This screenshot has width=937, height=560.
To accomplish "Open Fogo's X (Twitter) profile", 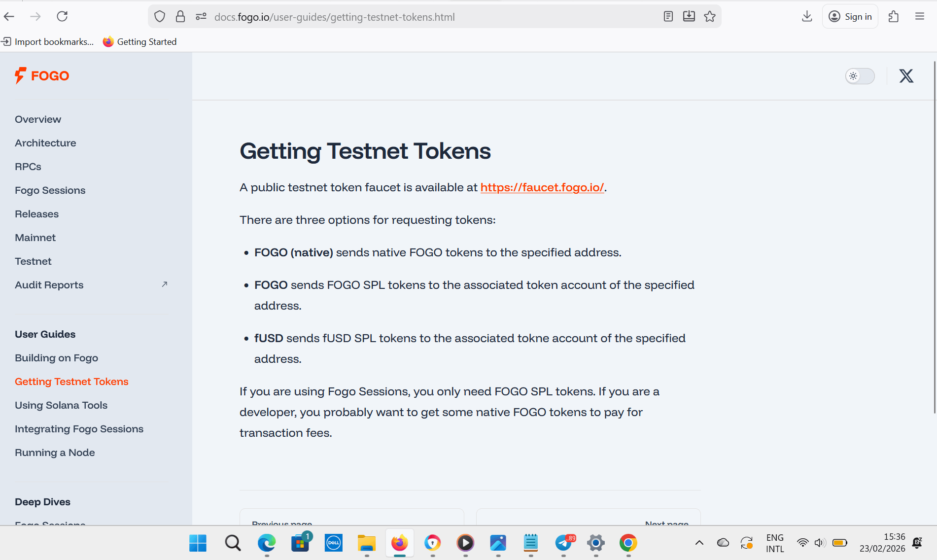I will pos(906,76).
